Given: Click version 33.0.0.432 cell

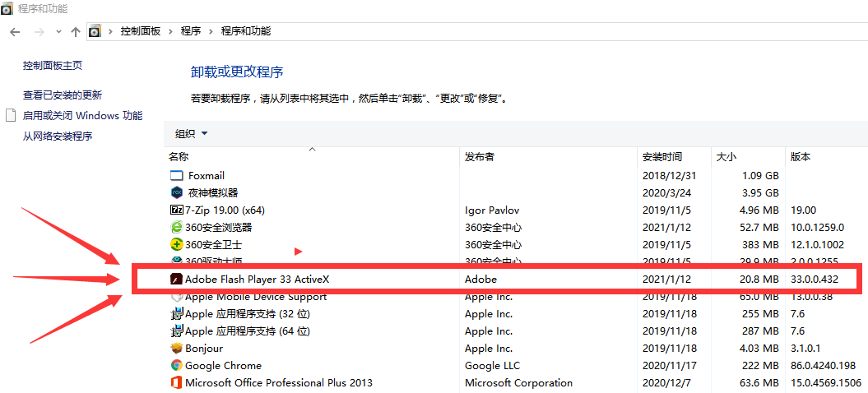Looking at the screenshot, I should (x=815, y=280).
